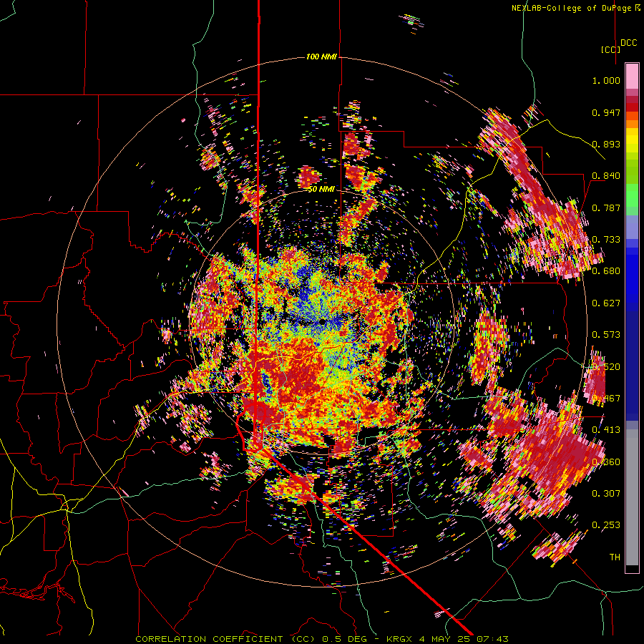644x644 pixels.
Task: Click the 0.893 value on the color scale
Action: point(606,144)
